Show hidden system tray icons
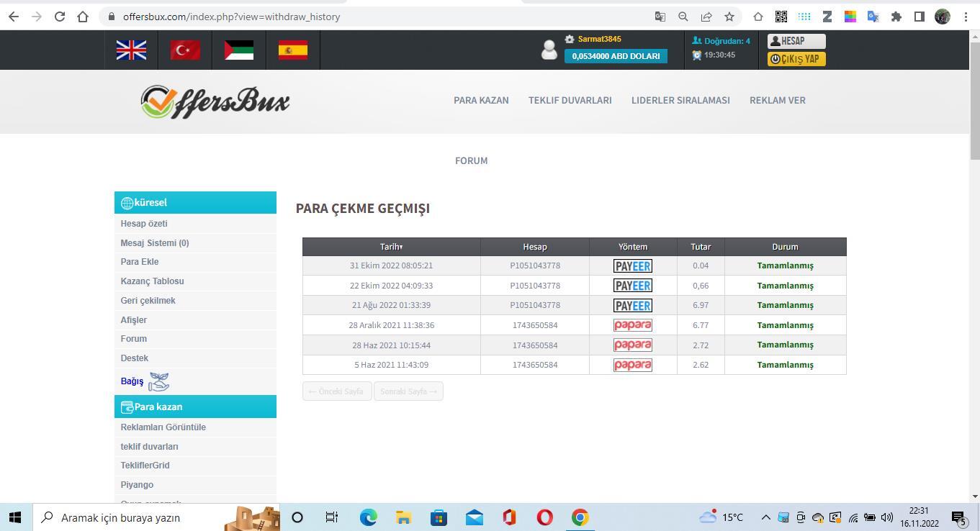The image size is (980, 531). tap(765, 517)
